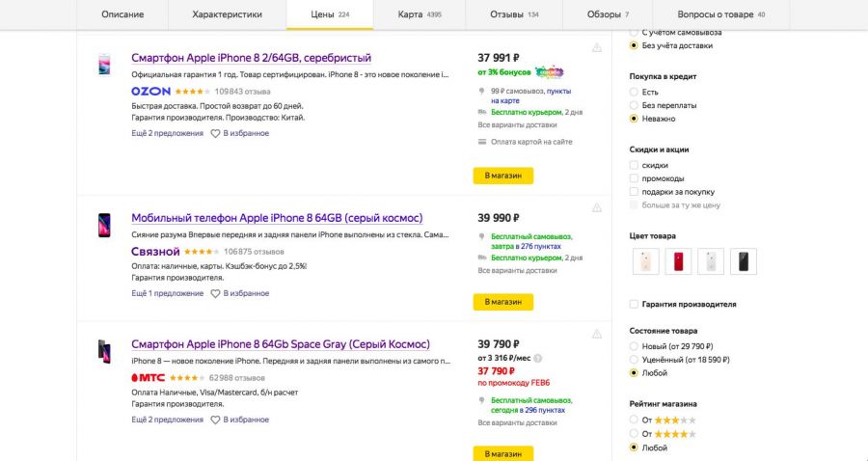
Task: Click the heart icon under МТС offer
Action: point(215,420)
